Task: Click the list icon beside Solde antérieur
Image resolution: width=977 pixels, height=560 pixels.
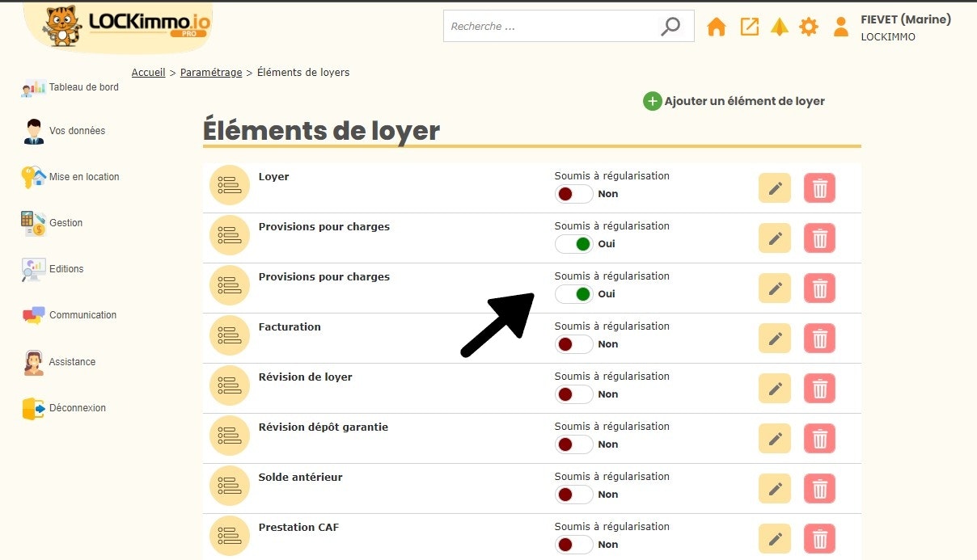Action: pos(230,486)
